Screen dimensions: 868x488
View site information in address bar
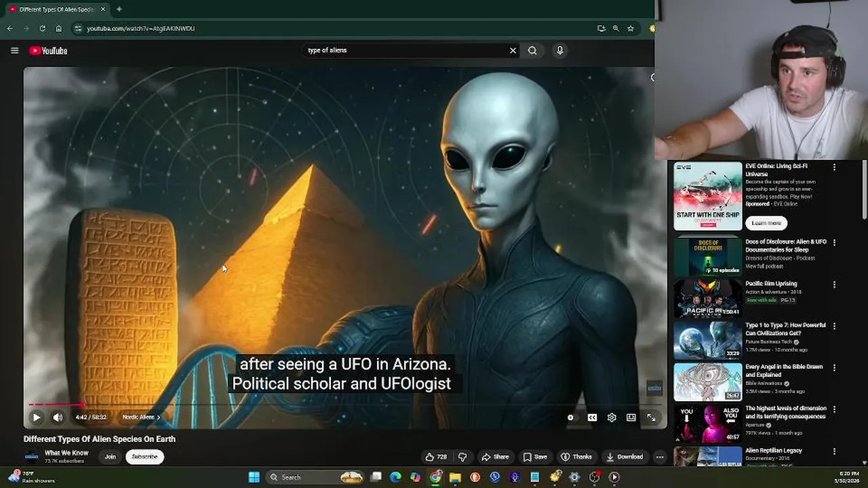[78, 28]
